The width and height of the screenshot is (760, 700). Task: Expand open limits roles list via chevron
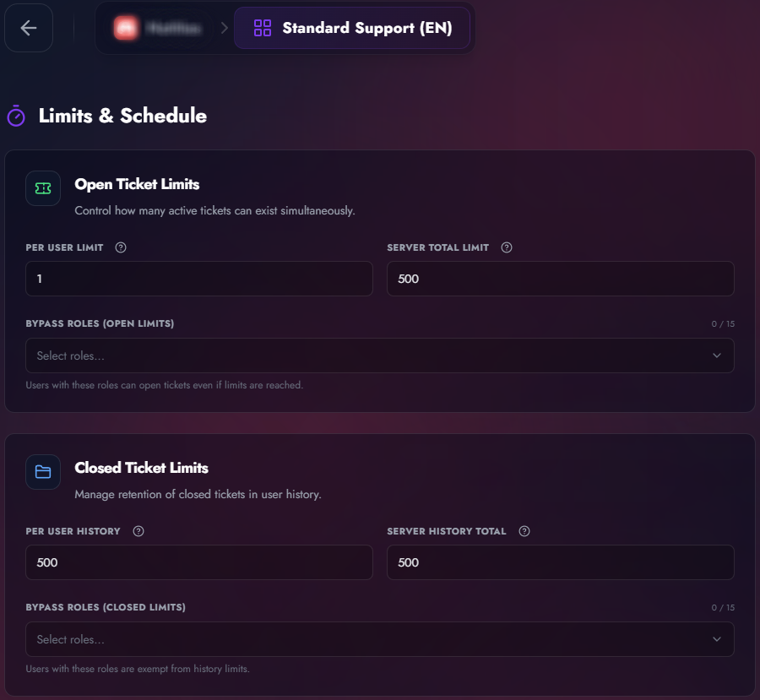click(x=717, y=355)
